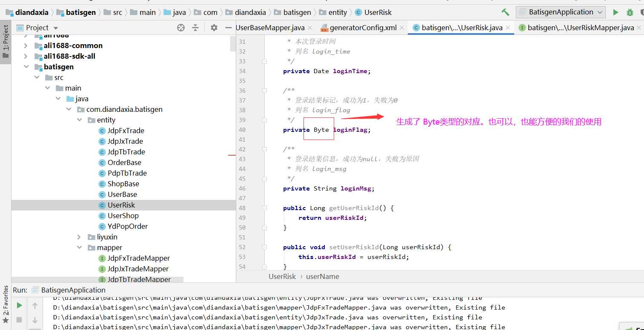Toggle the 2: Favorites tool window button
644x330 pixels.
(6, 304)
